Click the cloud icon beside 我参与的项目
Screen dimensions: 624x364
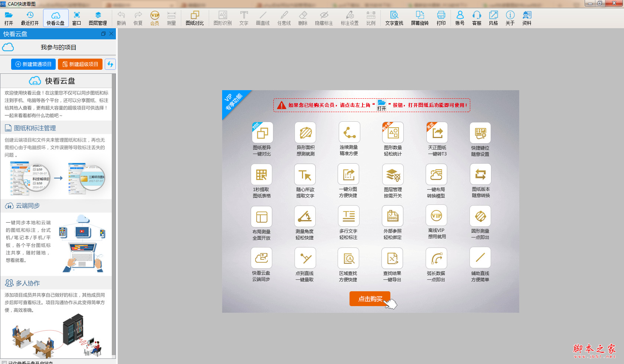8,47
